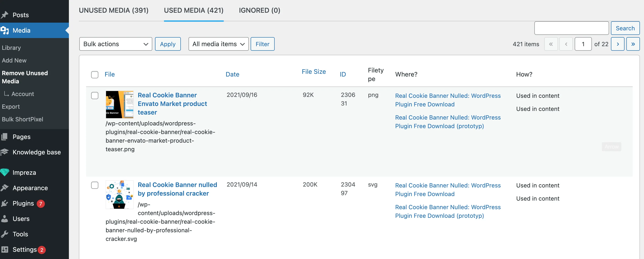Click the Plugins plug icon
This screenshot has height=259, width=644.
click(5, 203)
